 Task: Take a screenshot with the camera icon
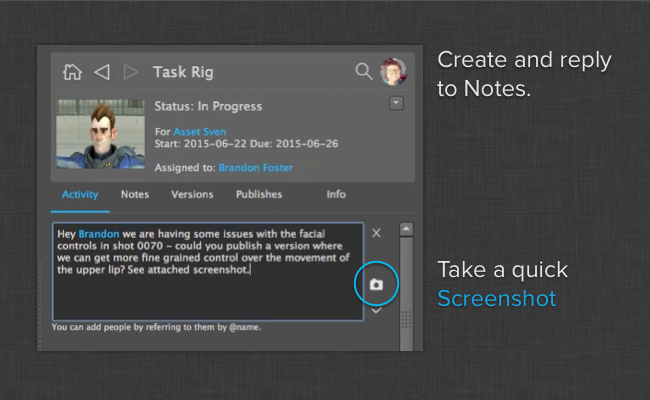click(376, 285)
